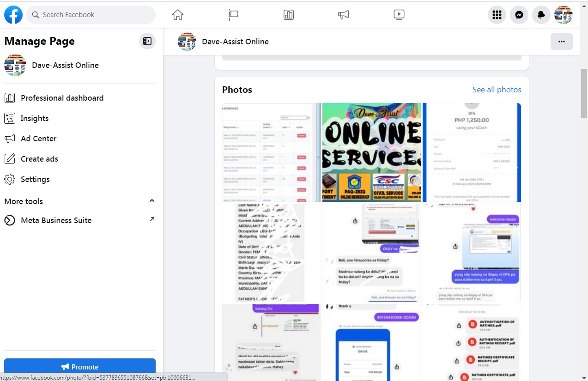Screen dimensions: 588x381
Task: Click Dave-Assist Online name in page header
Action: click(235, 42)
